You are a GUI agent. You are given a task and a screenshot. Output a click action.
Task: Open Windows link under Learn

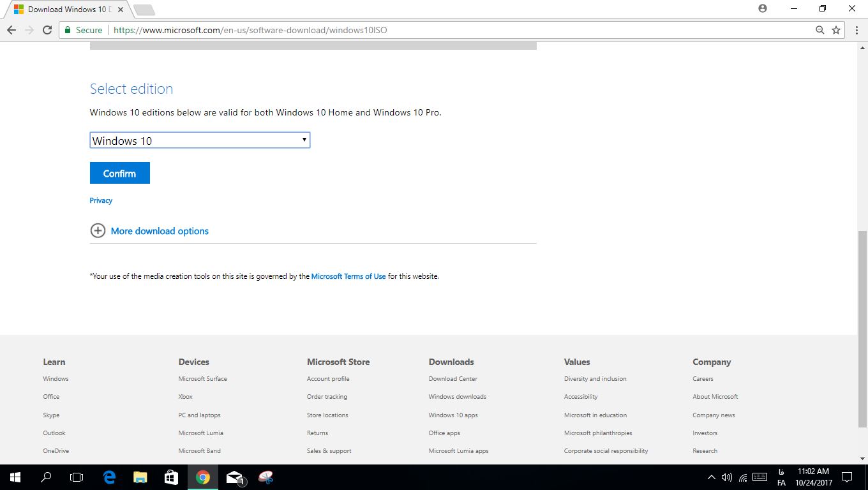click(x=56, y=379)
